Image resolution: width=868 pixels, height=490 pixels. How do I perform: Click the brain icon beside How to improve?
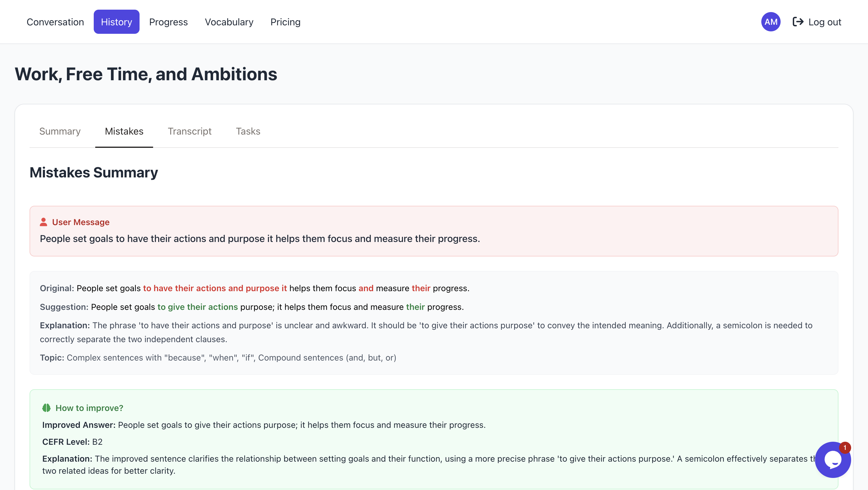point(46,408)
